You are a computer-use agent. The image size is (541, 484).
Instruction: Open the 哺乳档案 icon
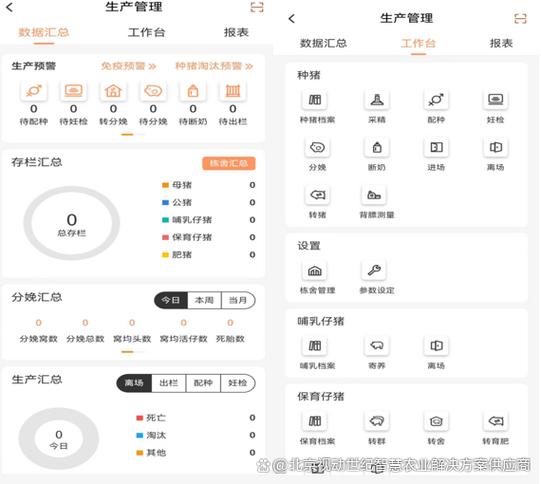click(315, 346)
